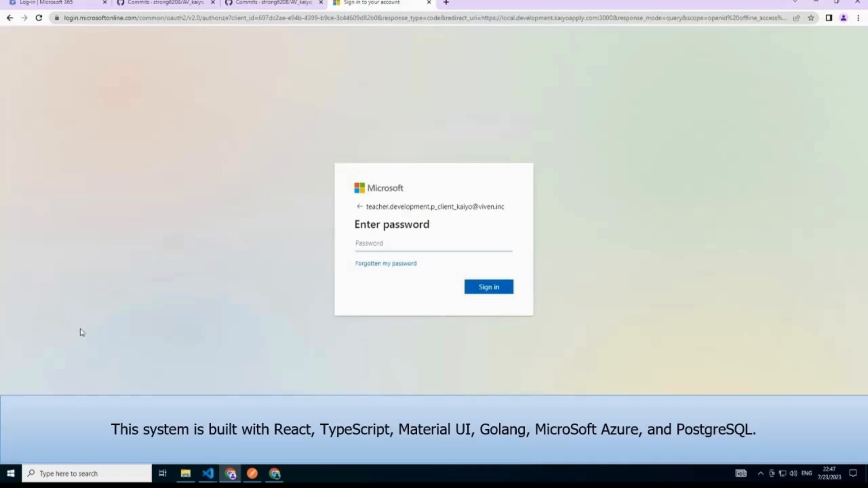
Task: Click the touch keyboard tray icon
Action: pos(741,474)
